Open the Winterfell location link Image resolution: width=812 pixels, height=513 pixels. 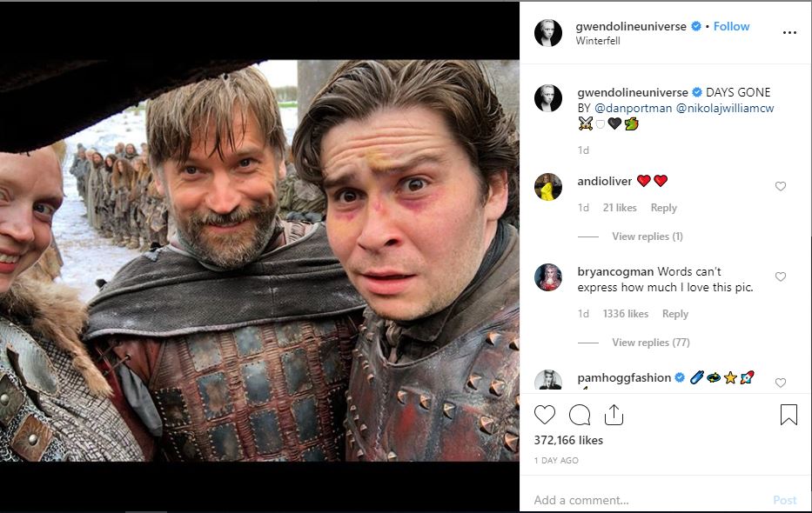pos(598,41)
